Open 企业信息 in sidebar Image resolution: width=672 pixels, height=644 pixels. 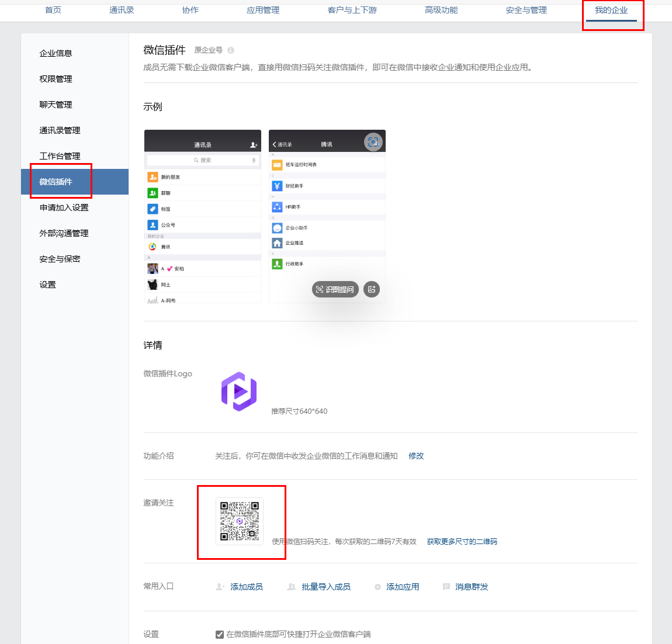click(56, 53)
